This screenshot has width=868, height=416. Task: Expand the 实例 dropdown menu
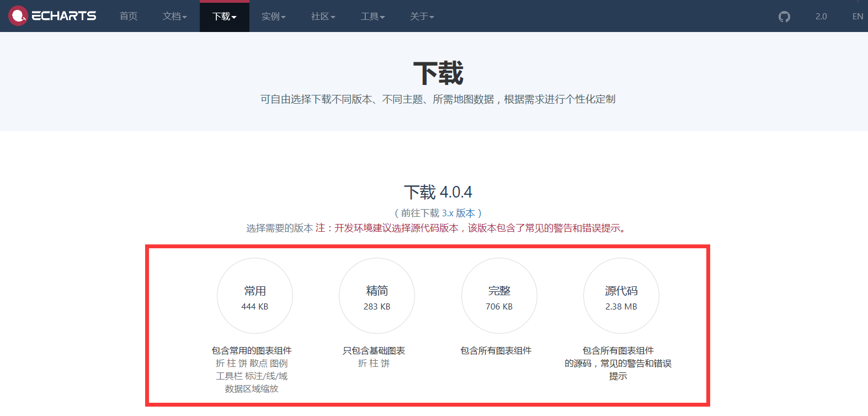click(x=274, y=17)
